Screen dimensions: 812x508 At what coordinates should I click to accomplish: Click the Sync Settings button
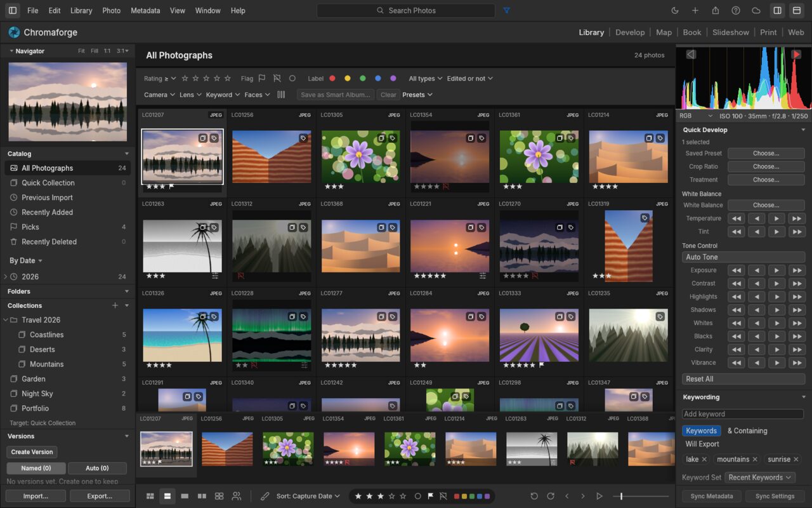pyautogui.click(x=775, y=496)
